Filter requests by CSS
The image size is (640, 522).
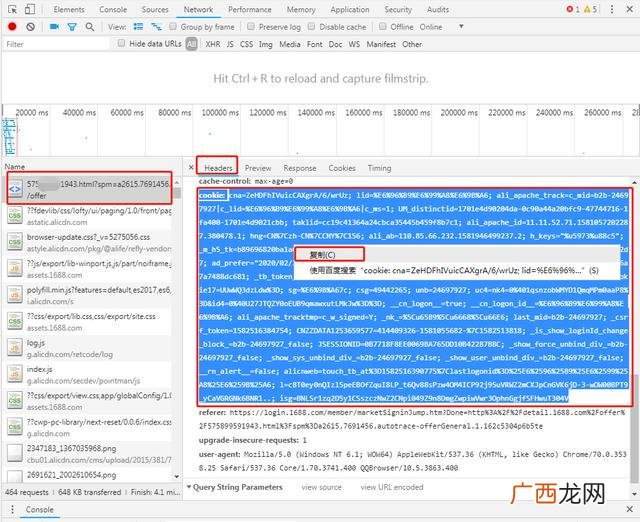click(247, 44)
